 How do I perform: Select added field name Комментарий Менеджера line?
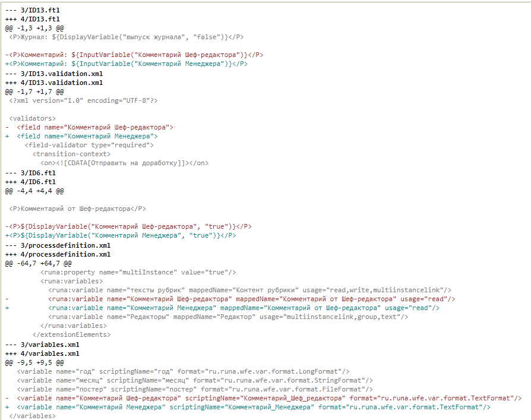click(81, 136)
